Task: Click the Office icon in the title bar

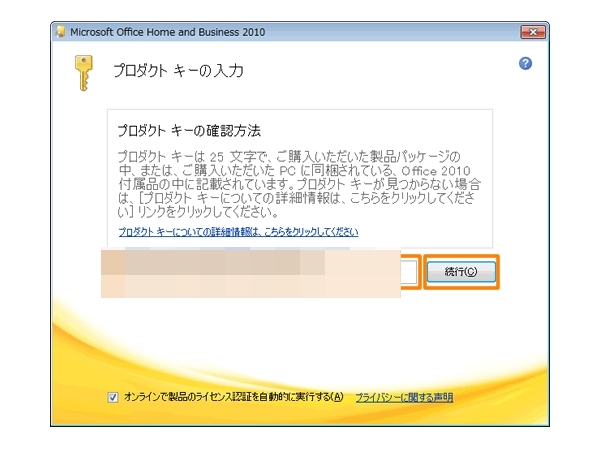Action: coord(61,32)
